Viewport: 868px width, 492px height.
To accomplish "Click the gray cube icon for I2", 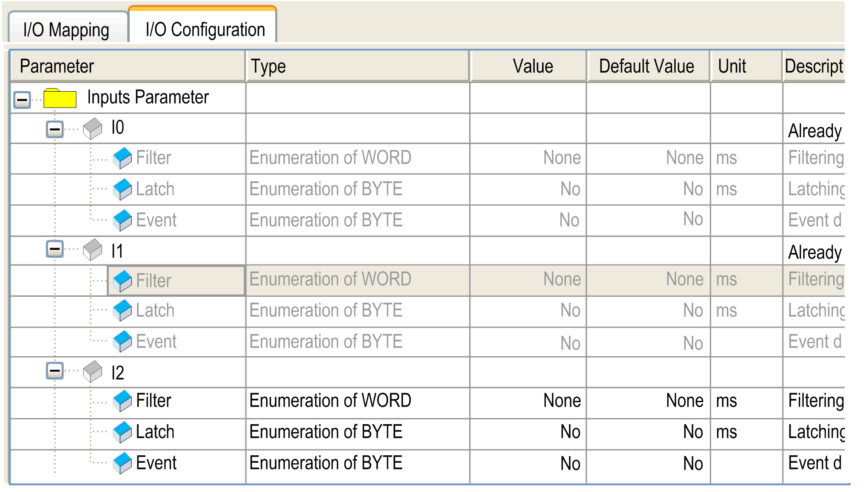I will [x=93, y=372].
